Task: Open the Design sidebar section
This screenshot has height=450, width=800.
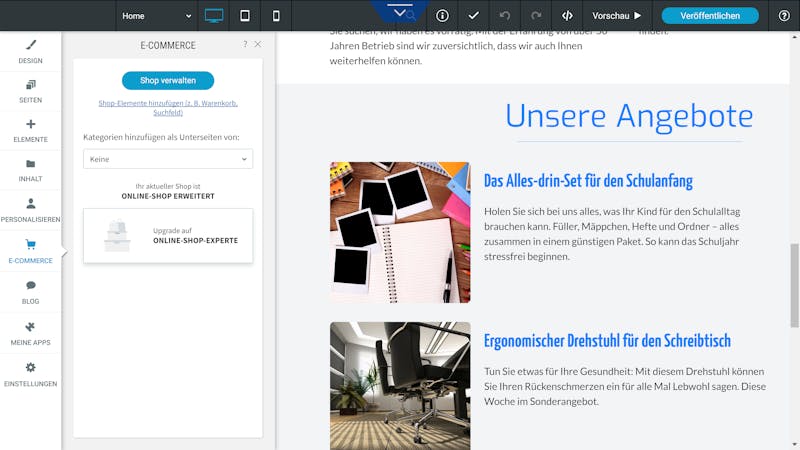Action: click(31, 52)
